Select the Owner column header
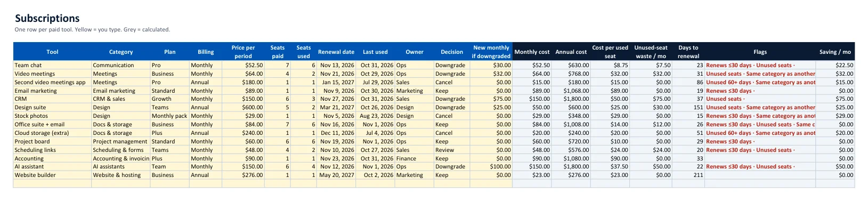 click(x=415, y=52)
